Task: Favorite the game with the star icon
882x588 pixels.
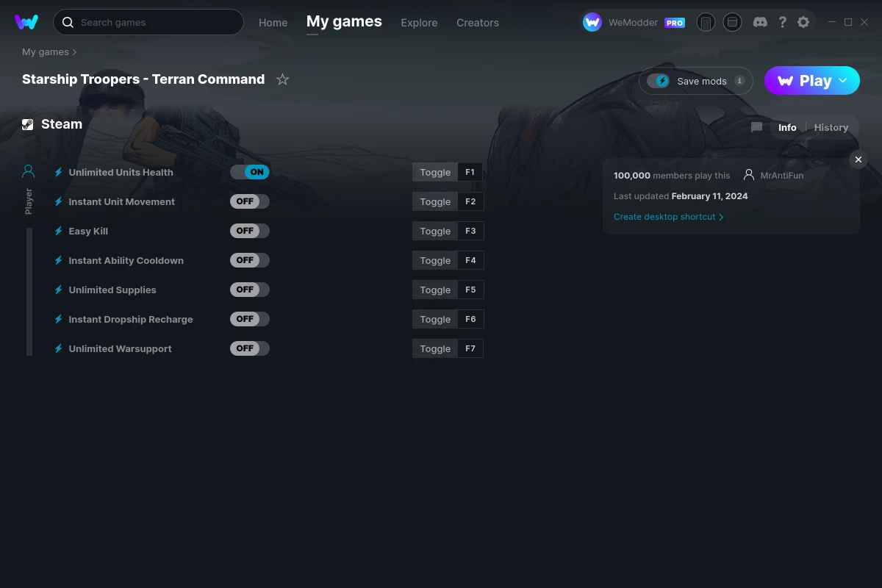Action: [x=282, y=79]
